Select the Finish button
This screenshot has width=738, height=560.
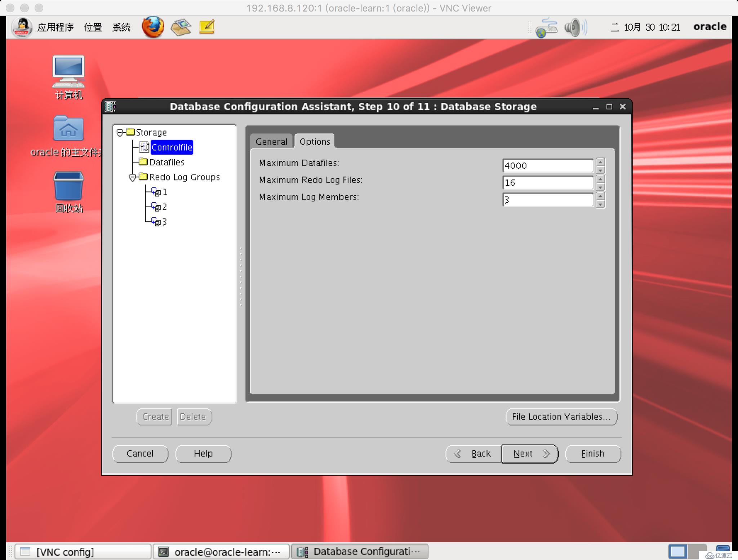point(593,453)
